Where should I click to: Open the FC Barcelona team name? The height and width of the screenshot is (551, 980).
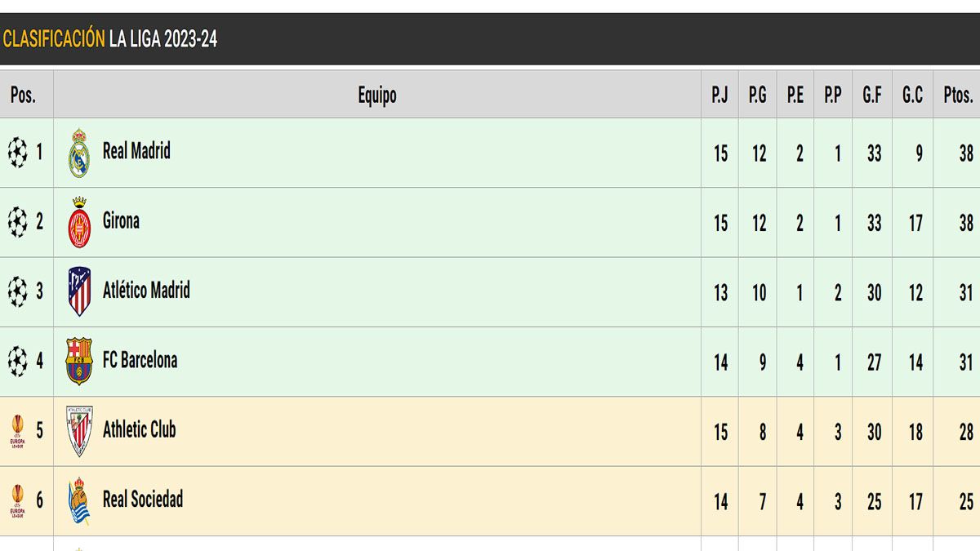(x=140, y=360)
